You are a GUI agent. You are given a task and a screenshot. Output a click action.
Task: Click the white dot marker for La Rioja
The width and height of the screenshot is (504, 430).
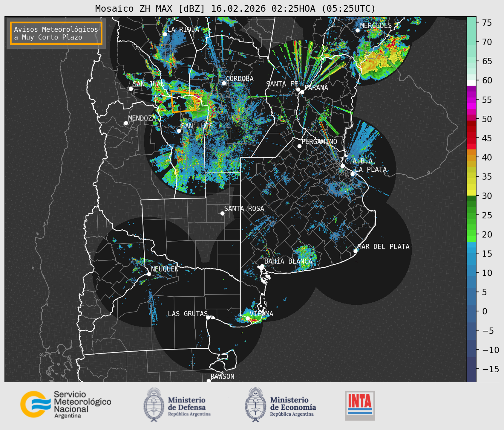coord(165,34)
